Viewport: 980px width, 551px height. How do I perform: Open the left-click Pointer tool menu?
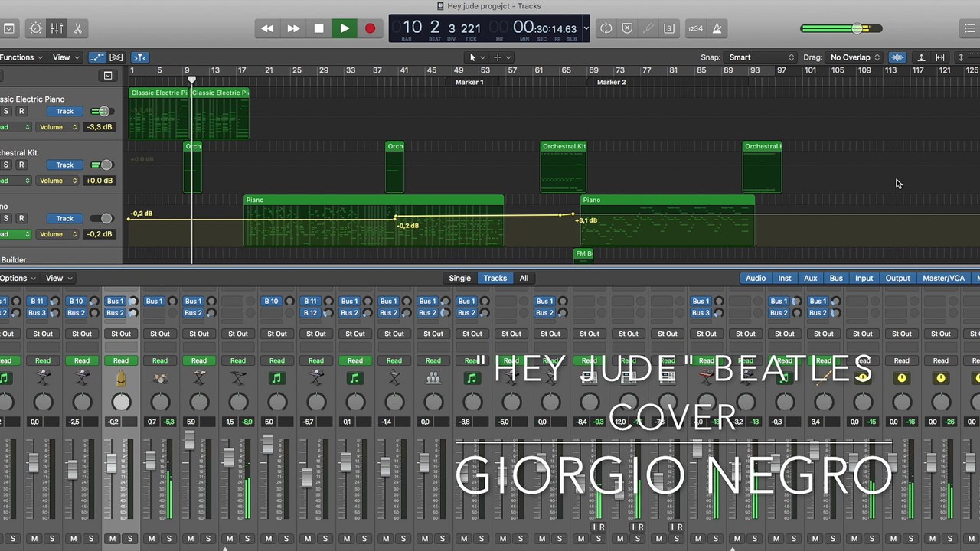[x=475, y=57]
